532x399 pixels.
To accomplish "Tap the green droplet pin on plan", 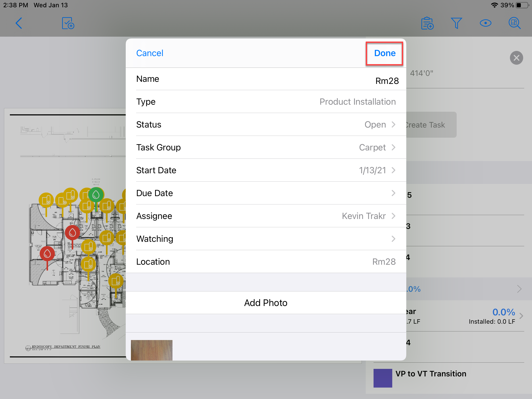I will pos(96,195).
